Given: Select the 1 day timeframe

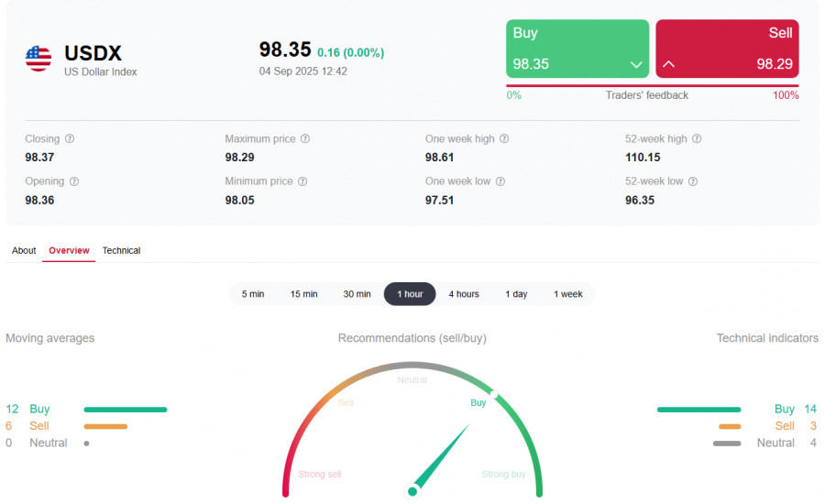Looking at the screenshot, I should [x=516, y=294].
